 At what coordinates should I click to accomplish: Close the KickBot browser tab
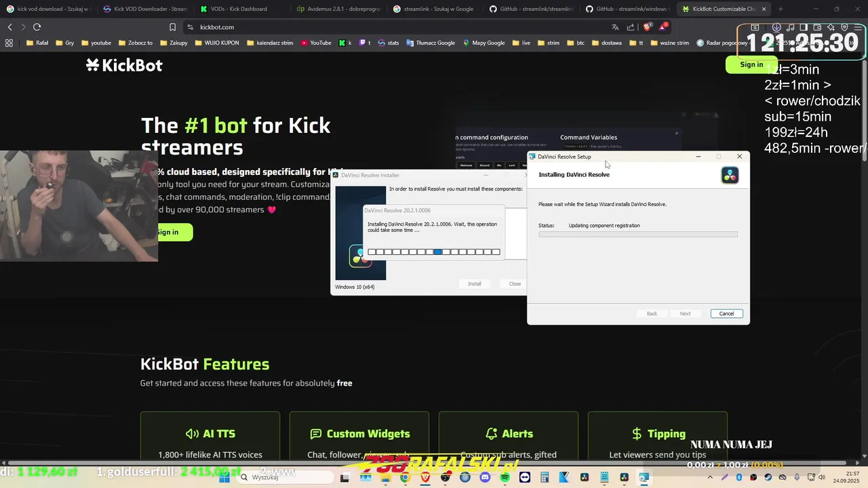pyautogui.click(x=764, y=9)
